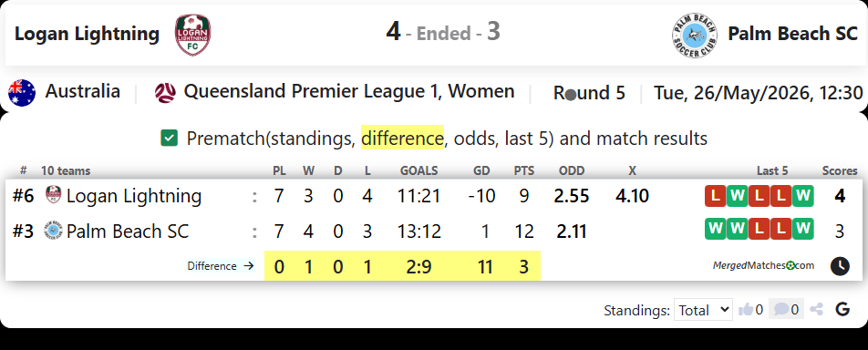This screenshot has width=868, height=350.
Task: Click the Logan Lightning FC crest logo
Action: click(x=192, y=35)
